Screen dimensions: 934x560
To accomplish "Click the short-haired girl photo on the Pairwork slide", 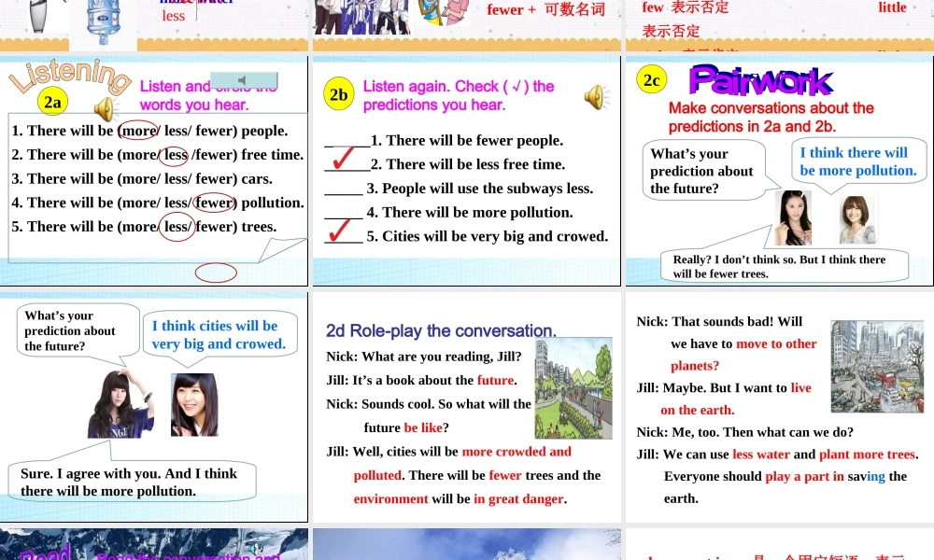I will [x=857, y=219].
